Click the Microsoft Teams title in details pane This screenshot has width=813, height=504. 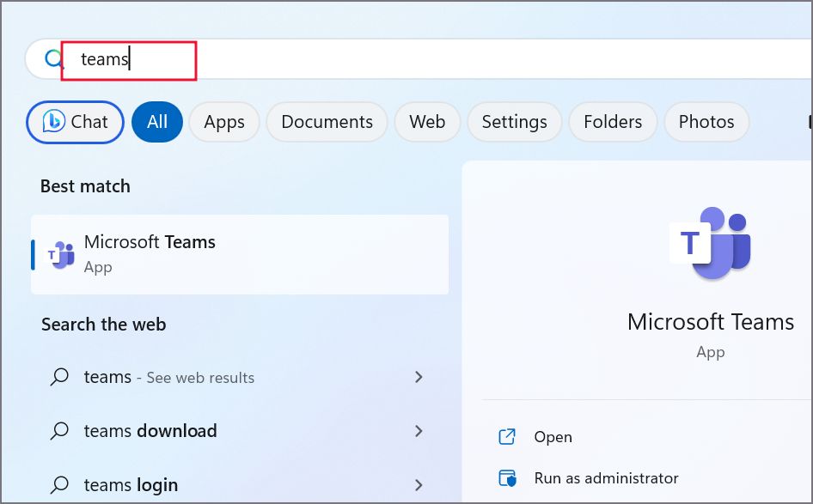pos(711,322)
